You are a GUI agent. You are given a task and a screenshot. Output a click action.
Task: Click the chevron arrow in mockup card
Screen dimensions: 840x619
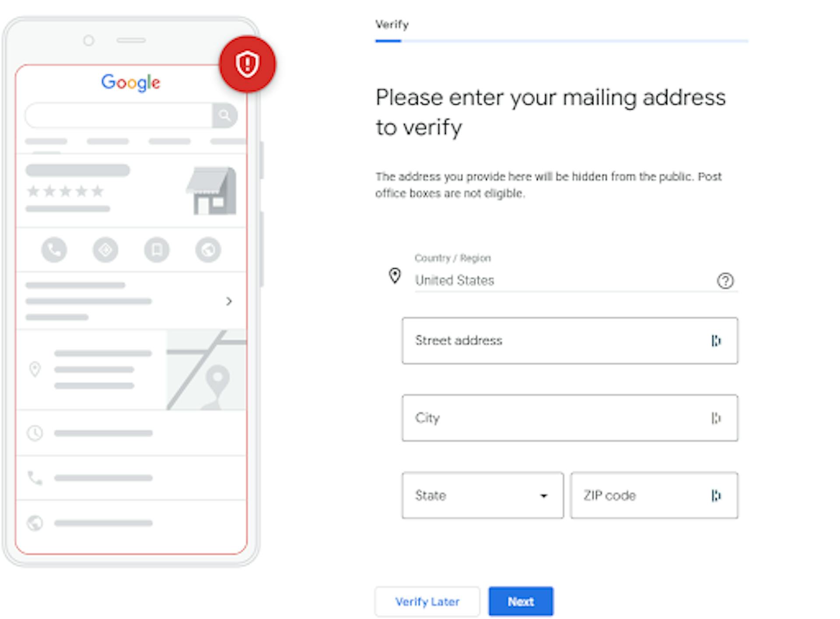[x=229, y=301]
